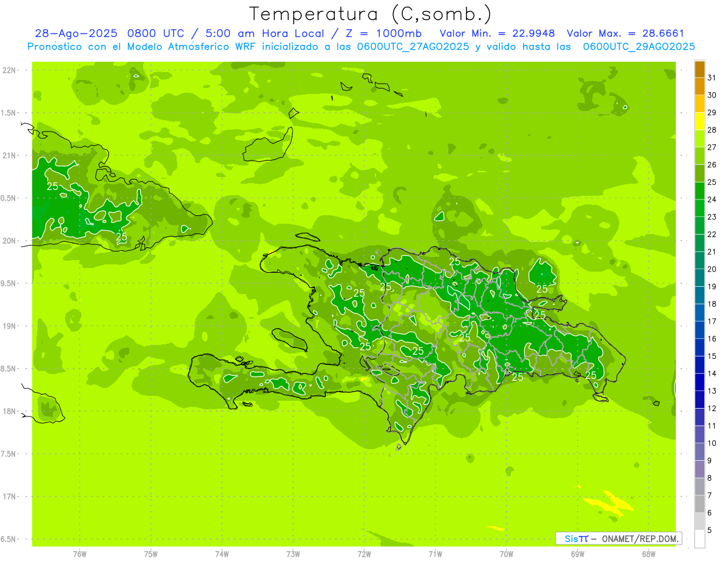728x562 pixels.
Task: Click the colorbar label '28'
Action: click(x=712, y=130)
